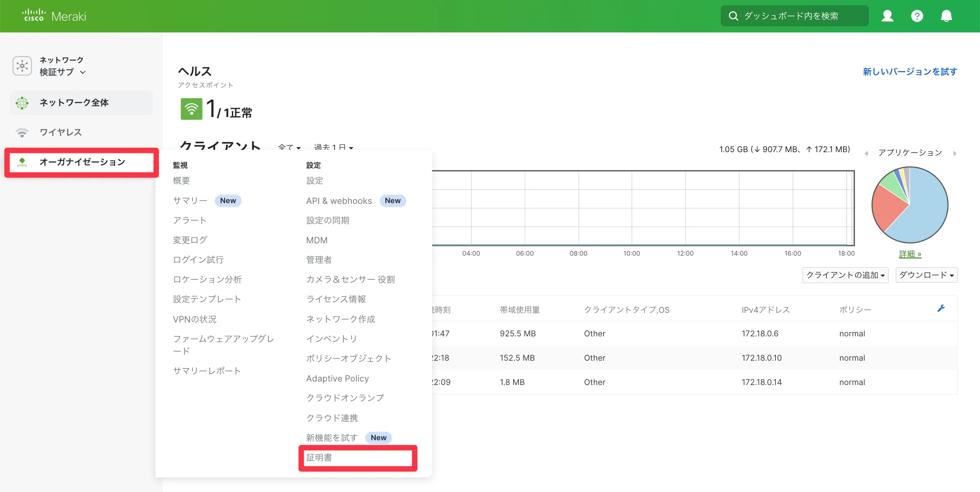Open サマリー menu item
The image size is (980, 492).
190,200
